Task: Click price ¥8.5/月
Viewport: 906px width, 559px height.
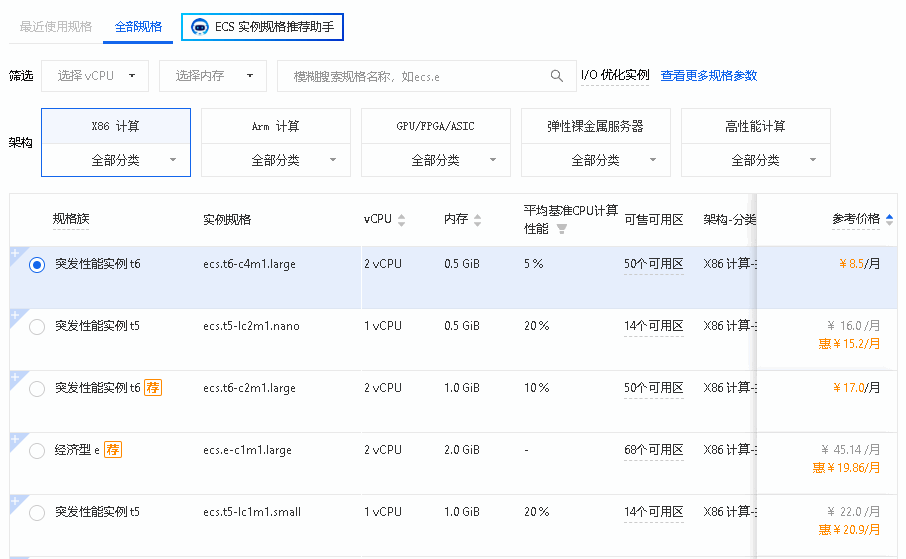Action: click(x=859, y=264)
